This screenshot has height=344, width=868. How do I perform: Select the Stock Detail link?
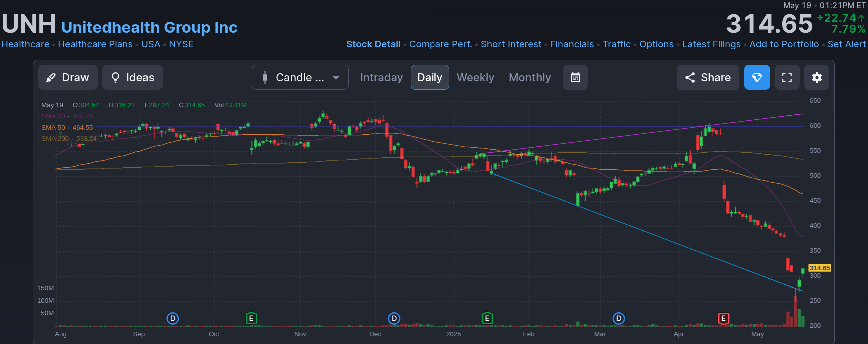pyautogui.click(x=373, y=44)
